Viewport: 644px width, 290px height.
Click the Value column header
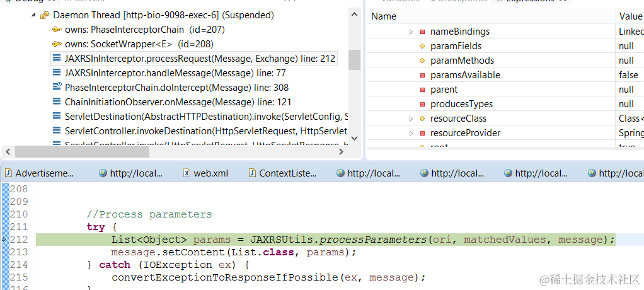pos(630,16)
